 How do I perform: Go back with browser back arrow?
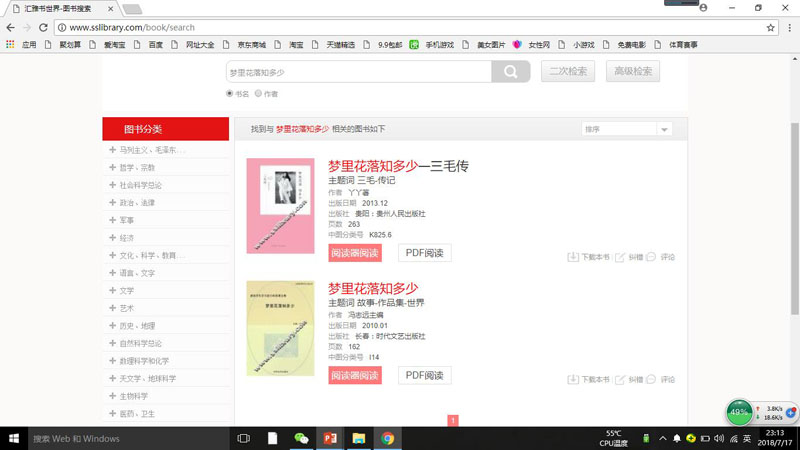click(x=10, y=28)
